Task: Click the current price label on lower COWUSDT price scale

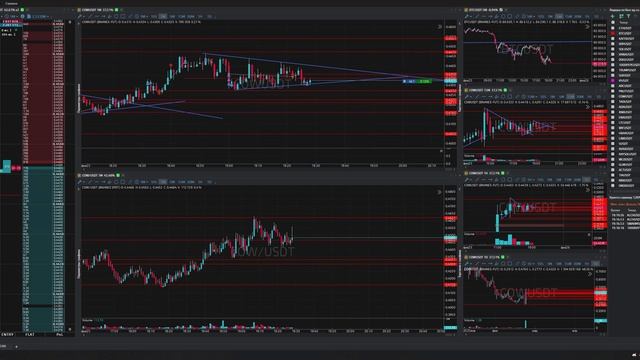Action: (451, 238)
